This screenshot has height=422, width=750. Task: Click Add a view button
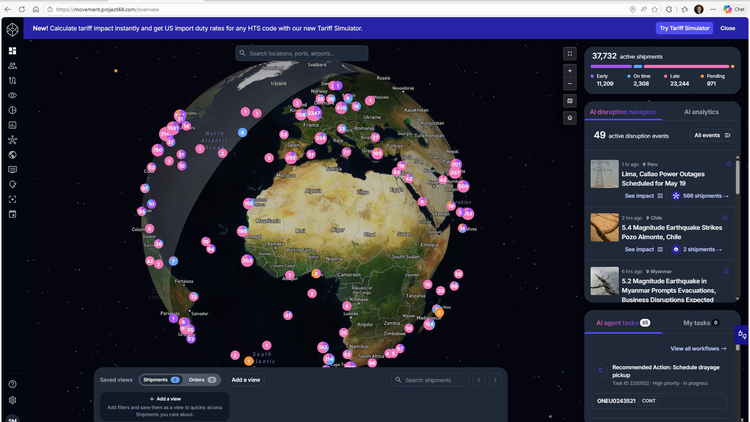tap(246, 380)
